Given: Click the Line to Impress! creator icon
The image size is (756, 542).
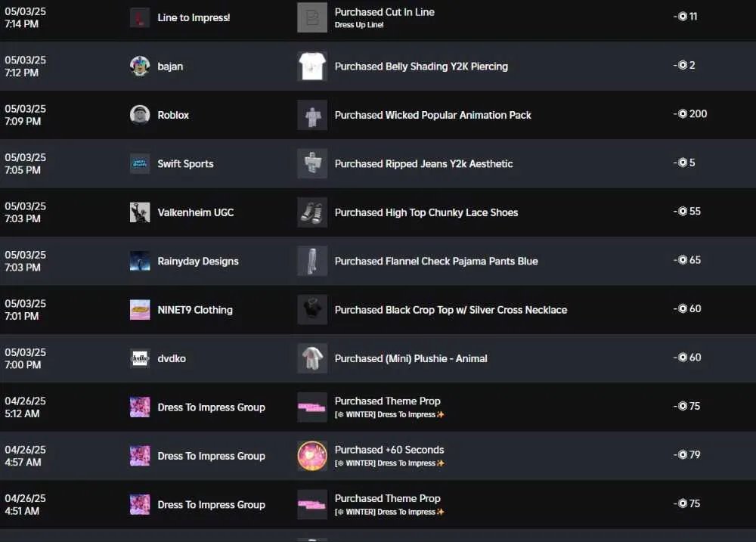Looking at the screenshot, I should tap(140, 17).
